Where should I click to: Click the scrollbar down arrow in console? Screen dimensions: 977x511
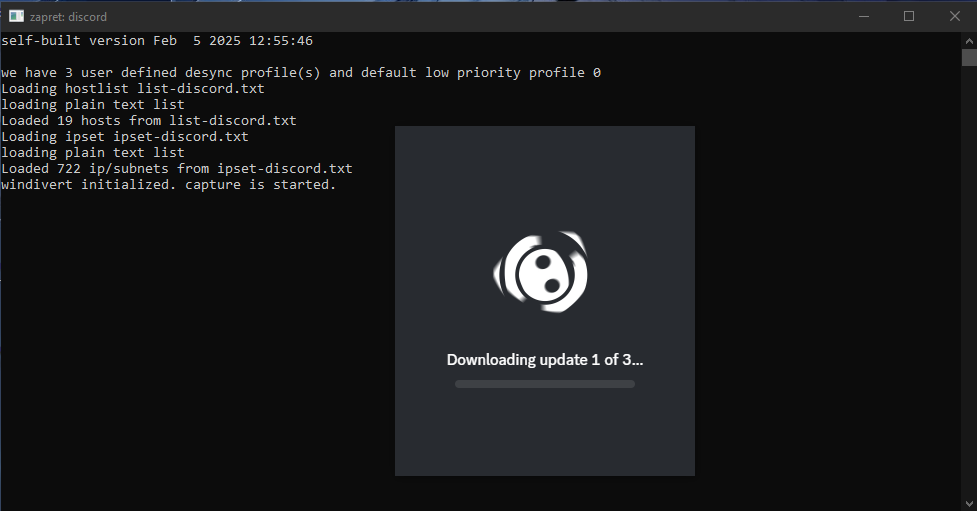point(968,503)
